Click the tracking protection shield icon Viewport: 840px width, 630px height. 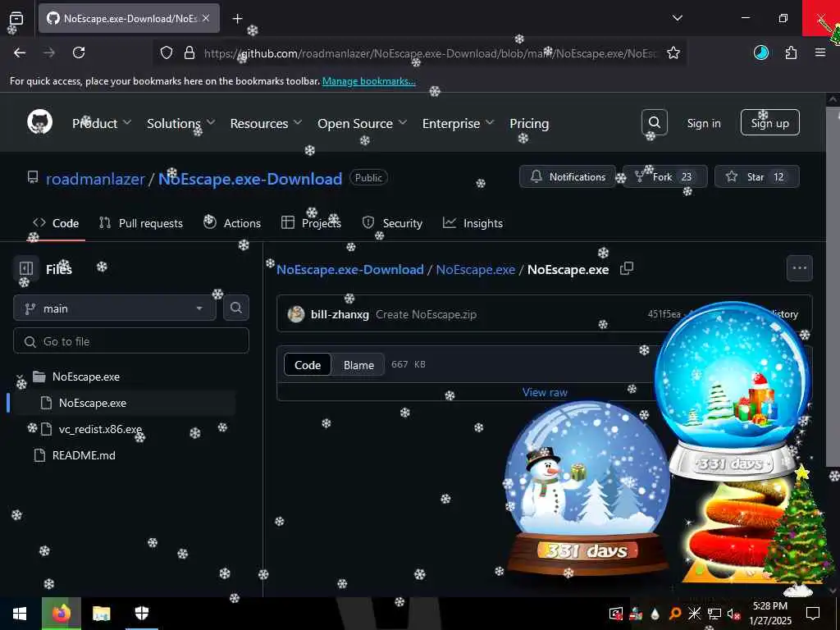(167, 52)
